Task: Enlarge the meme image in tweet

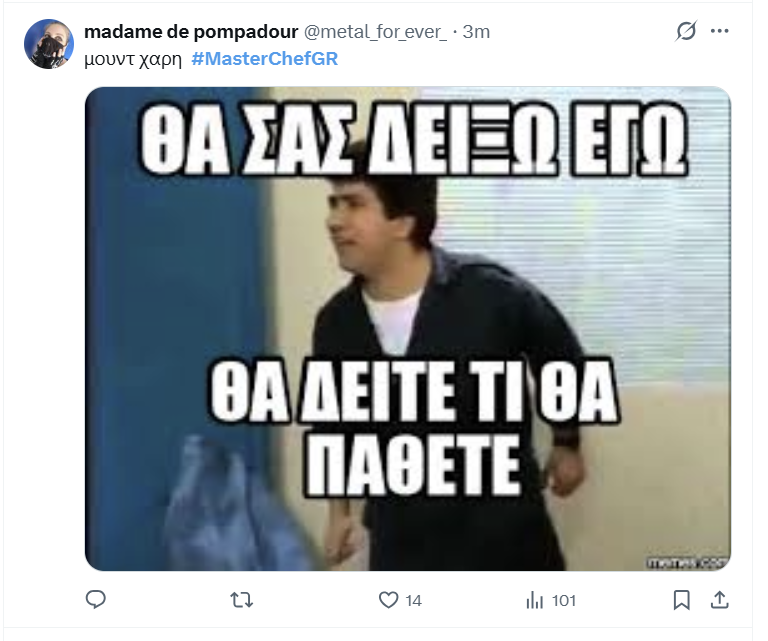Action: (x=408, y=329)
